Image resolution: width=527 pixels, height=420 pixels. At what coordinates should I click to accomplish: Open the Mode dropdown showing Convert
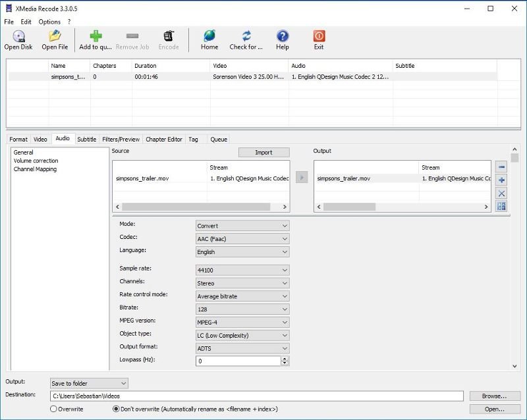(x=242, y=226)
